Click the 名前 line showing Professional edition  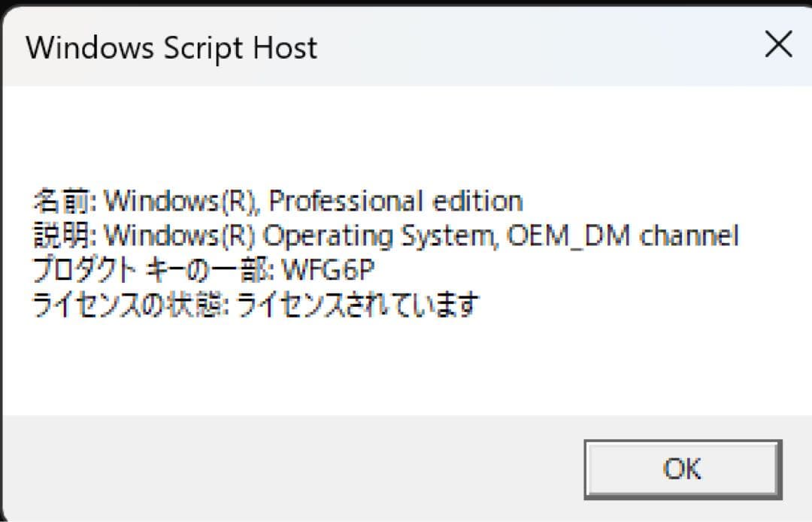coord(277,201)
